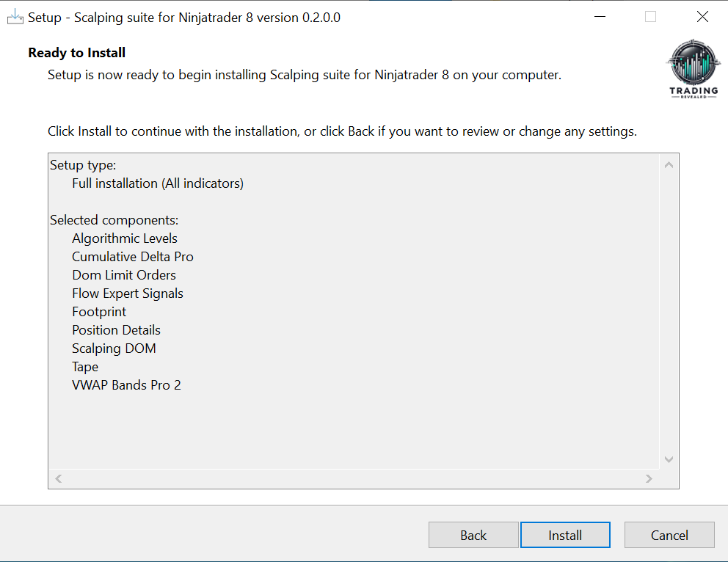
Task: Click the Trading Revealed logo
Action: 694,69
